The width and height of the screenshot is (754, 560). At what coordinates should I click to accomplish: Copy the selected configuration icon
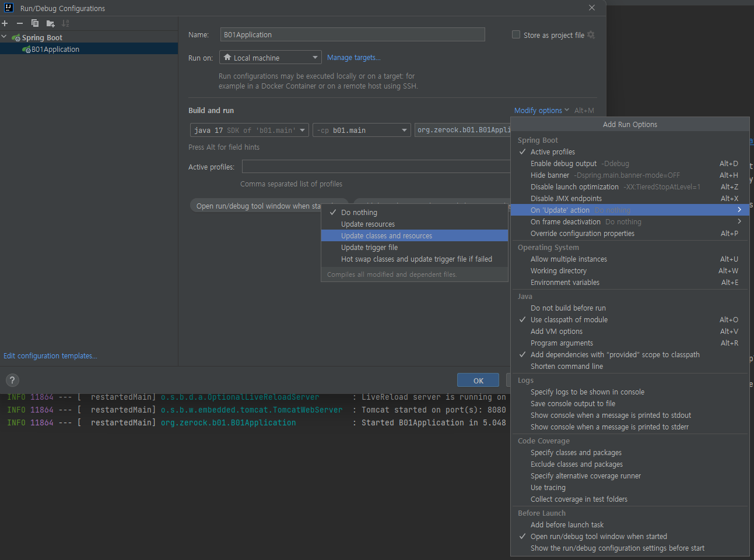(35, 23)
